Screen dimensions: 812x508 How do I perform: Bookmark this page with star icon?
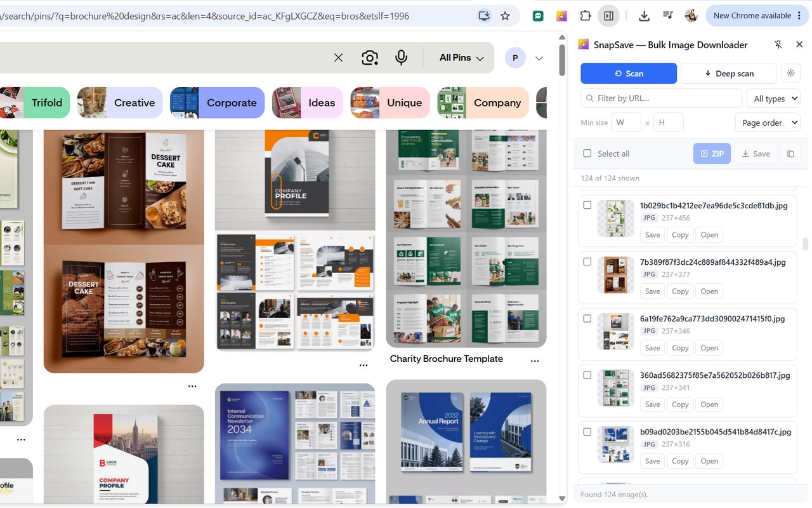click(x=505, y=16)
